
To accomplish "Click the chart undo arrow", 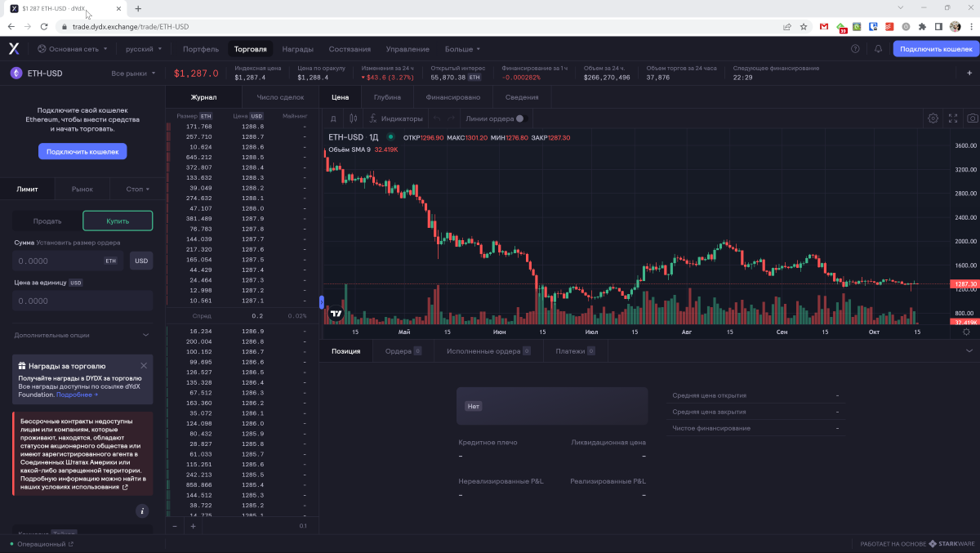I will pos(436,118).
